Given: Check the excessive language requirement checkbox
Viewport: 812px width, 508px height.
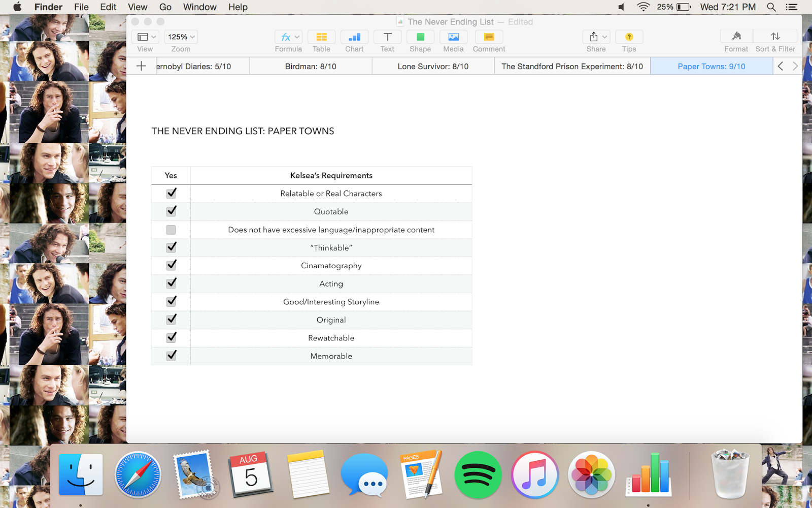Looking at the screenshot, I should (x=171, y=229).
